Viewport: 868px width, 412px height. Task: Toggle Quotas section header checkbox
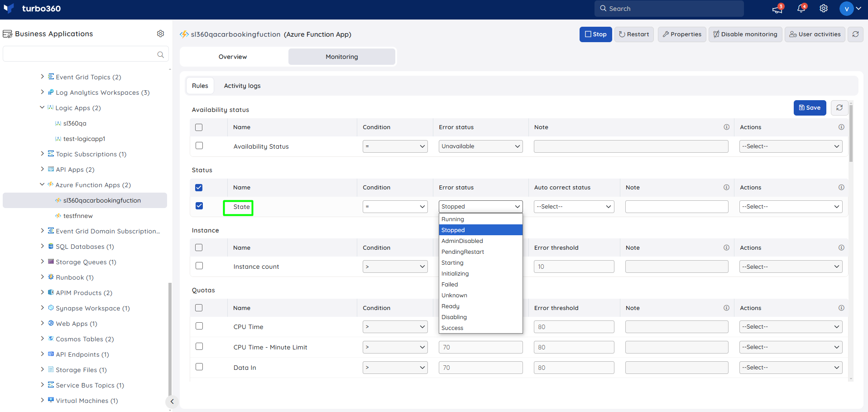pyautogui.click(x=199, y=308)
